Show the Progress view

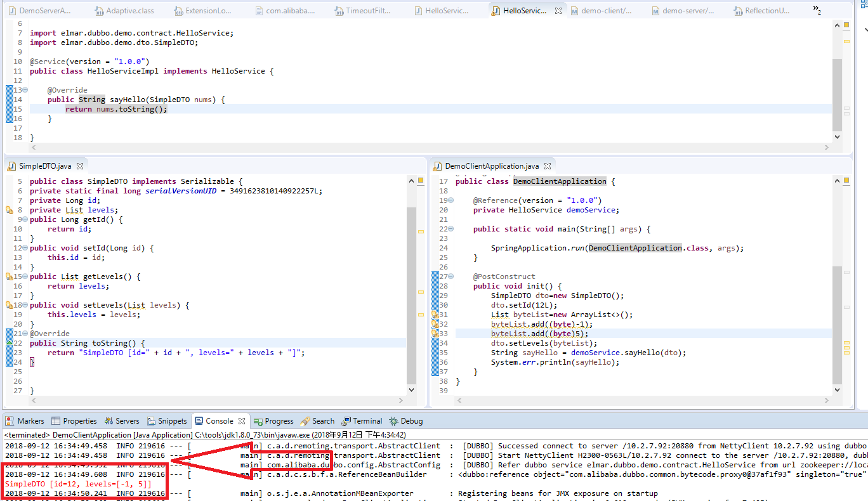273,421
